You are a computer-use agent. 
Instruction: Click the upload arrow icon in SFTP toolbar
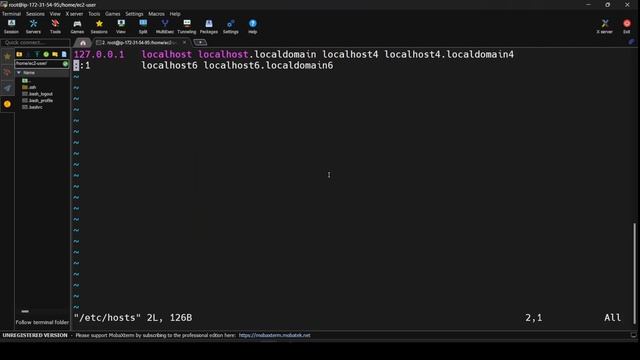tap(37, 54)
